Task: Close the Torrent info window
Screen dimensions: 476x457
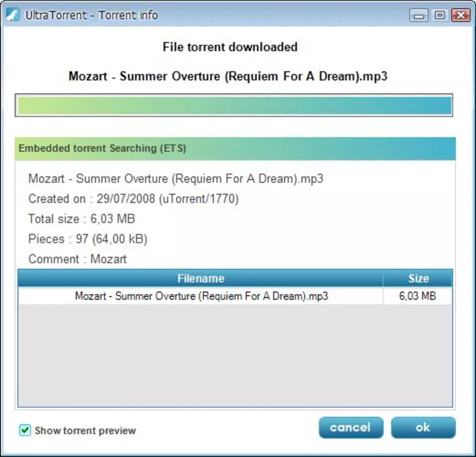Action: coord(461,15)
